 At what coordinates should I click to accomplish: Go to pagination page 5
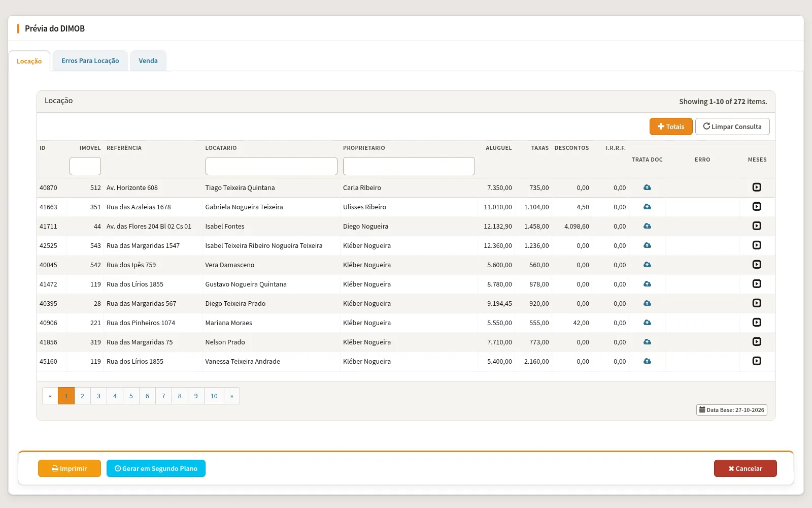click(131, 396)
